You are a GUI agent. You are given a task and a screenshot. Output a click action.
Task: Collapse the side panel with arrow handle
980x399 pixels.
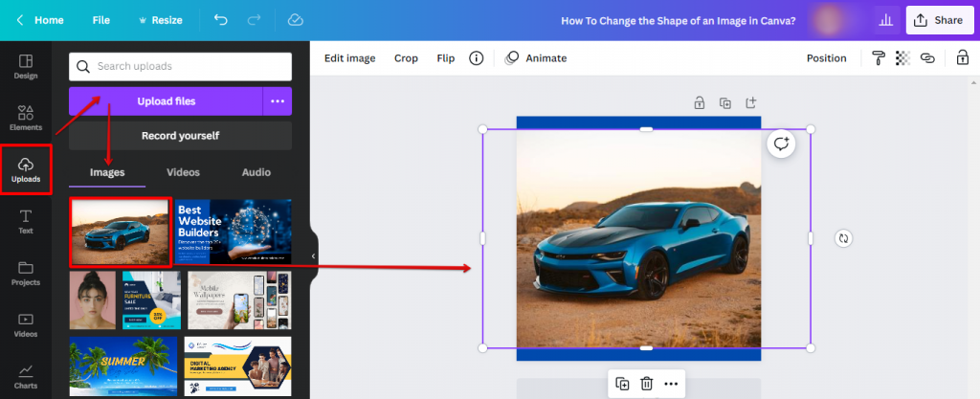click(314, 256)
